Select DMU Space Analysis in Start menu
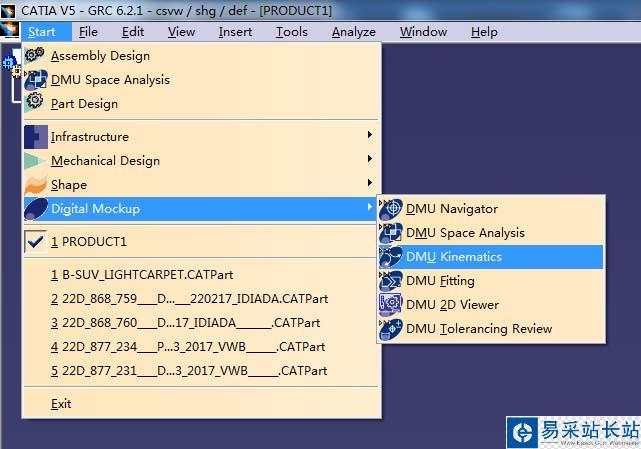The height and width of the screenshot is (449, 641). click(202, 80)
